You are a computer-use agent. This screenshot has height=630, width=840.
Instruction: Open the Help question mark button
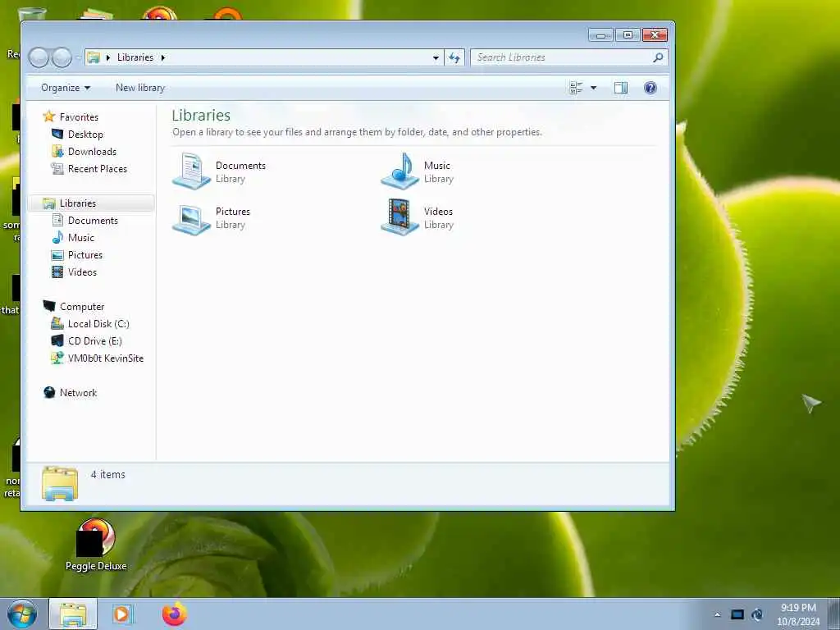[650, 88]
